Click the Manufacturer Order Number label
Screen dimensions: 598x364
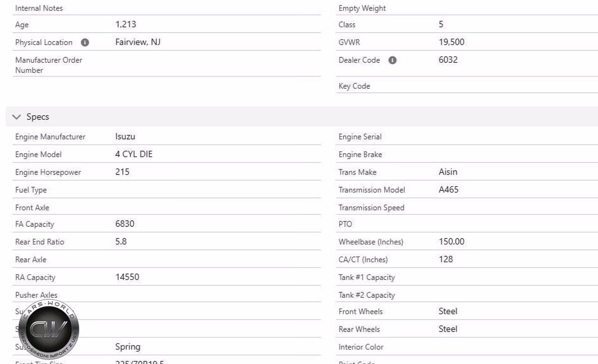coord(49,65)
